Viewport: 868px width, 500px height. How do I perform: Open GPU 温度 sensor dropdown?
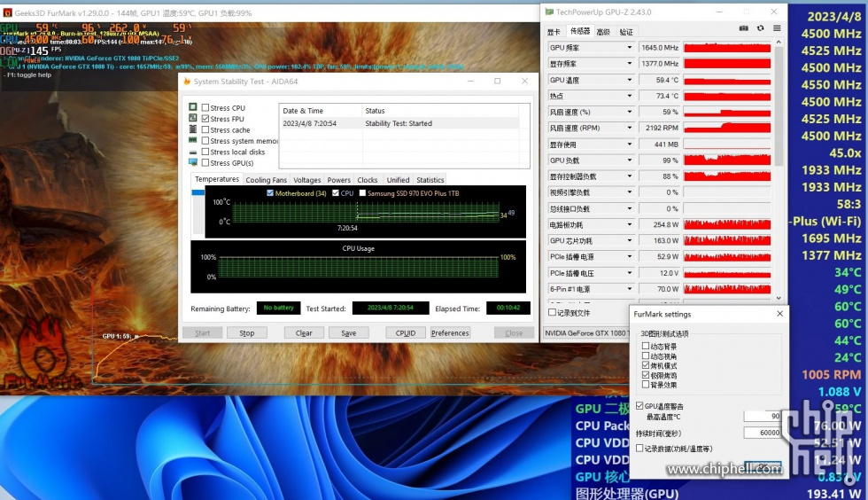tap(630, 80)
